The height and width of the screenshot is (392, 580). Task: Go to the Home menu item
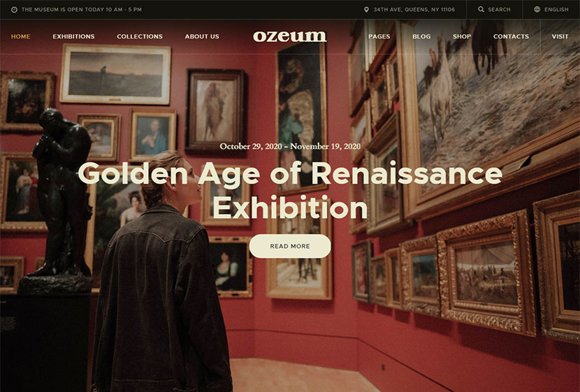(21, 36)
